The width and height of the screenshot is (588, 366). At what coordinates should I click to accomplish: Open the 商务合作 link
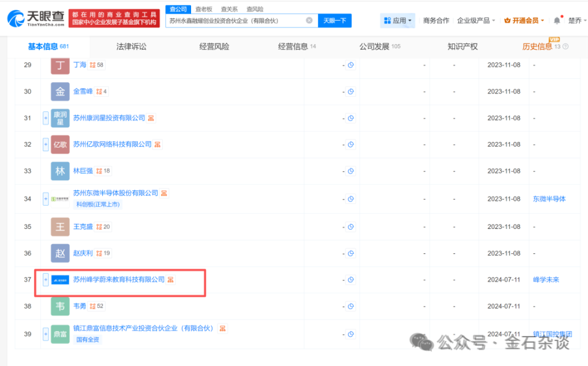coord(435,21)
